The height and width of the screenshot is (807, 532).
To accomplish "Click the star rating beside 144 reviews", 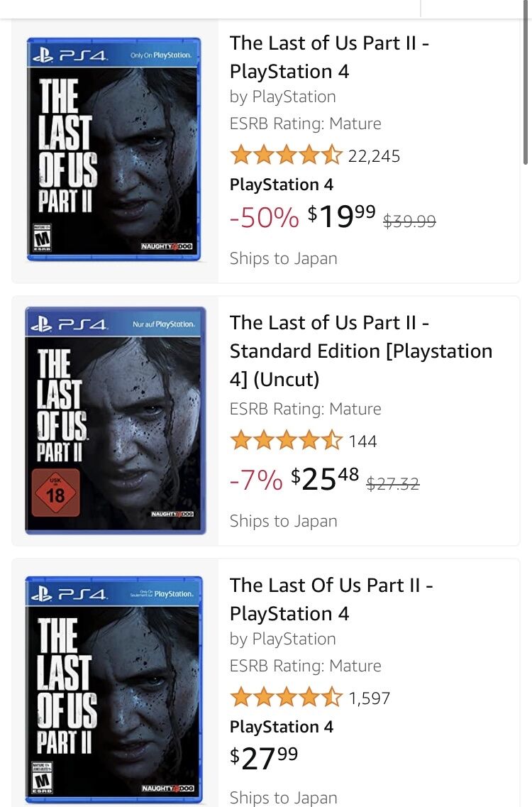I will (286, 440).
